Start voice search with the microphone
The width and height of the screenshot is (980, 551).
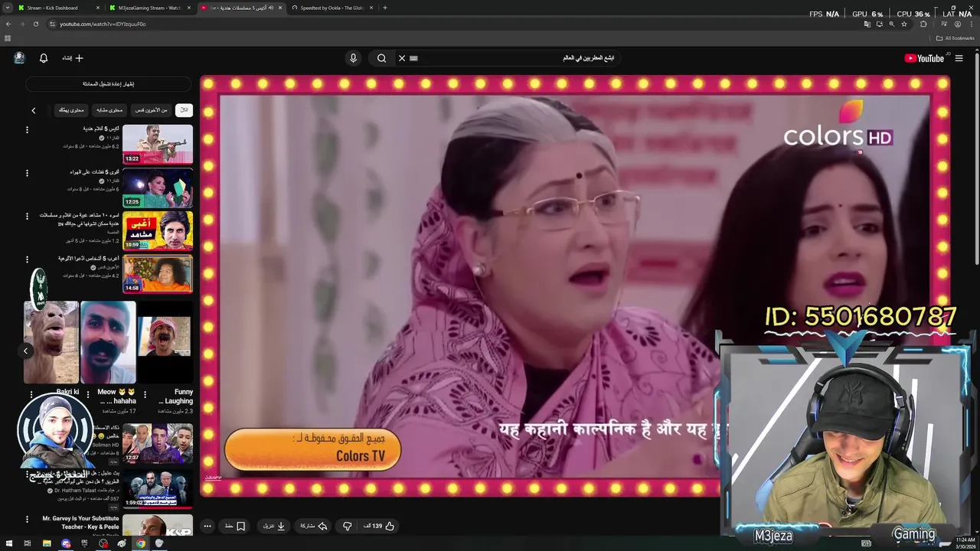click(x=353, y=58)
